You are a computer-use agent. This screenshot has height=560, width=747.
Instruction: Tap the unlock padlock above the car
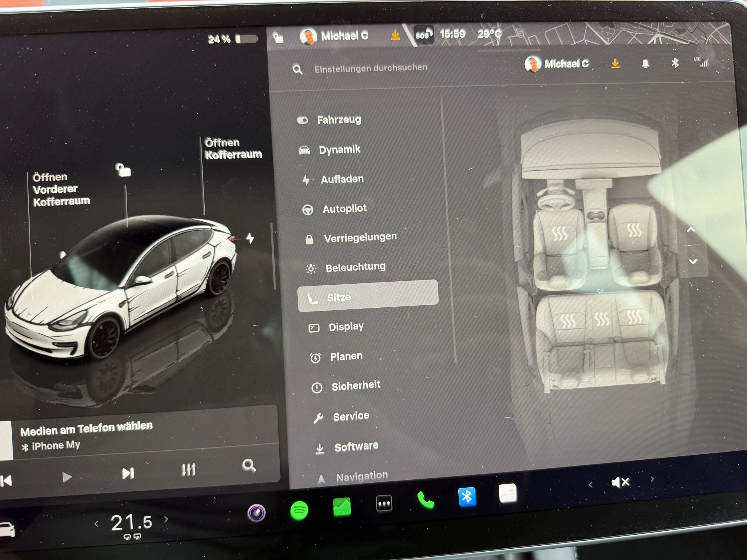pyautogui.click(x=123, y=170)
